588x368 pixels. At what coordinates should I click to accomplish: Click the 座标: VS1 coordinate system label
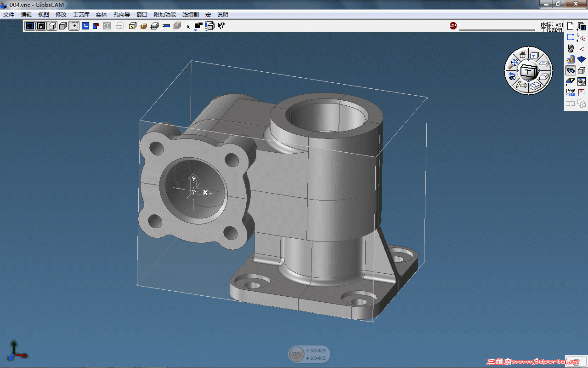tap(552, 25)
